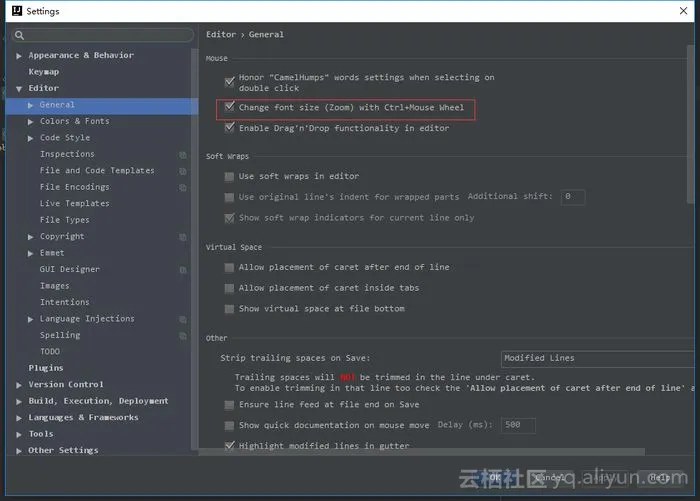700x501 pixels.
Task: Click the right pane horizontal scrollbar
Action: point(422,452)
